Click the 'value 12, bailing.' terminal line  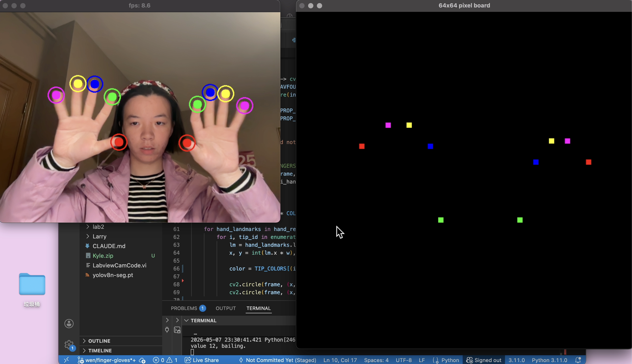click(x=218, y=346)
